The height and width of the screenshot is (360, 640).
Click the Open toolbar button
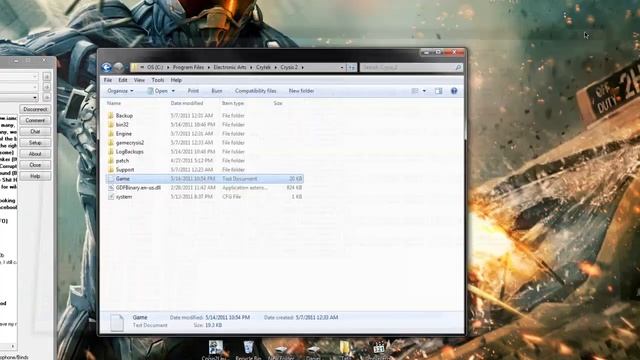coord(158,91)
